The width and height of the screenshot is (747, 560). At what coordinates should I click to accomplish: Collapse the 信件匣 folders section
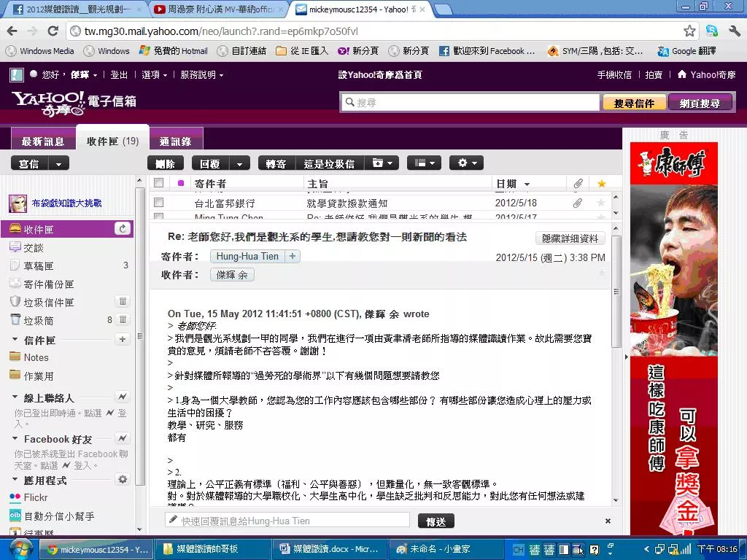pos(15,340)
